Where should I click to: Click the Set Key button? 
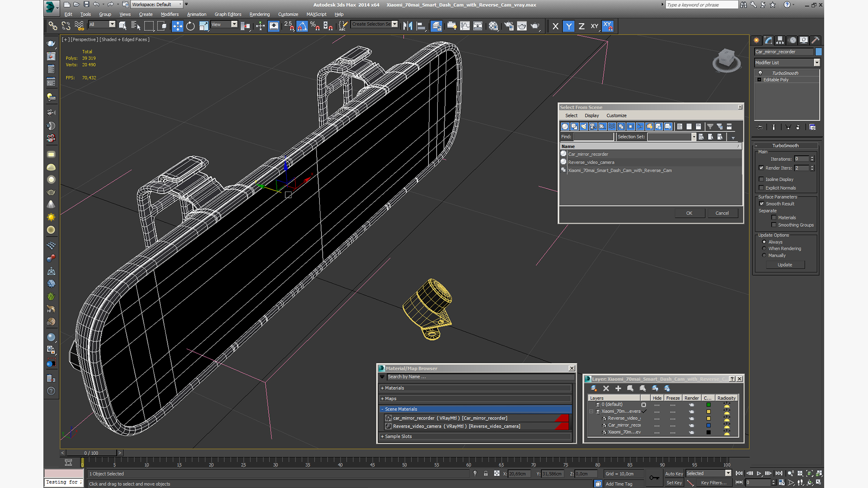[674, 483]
